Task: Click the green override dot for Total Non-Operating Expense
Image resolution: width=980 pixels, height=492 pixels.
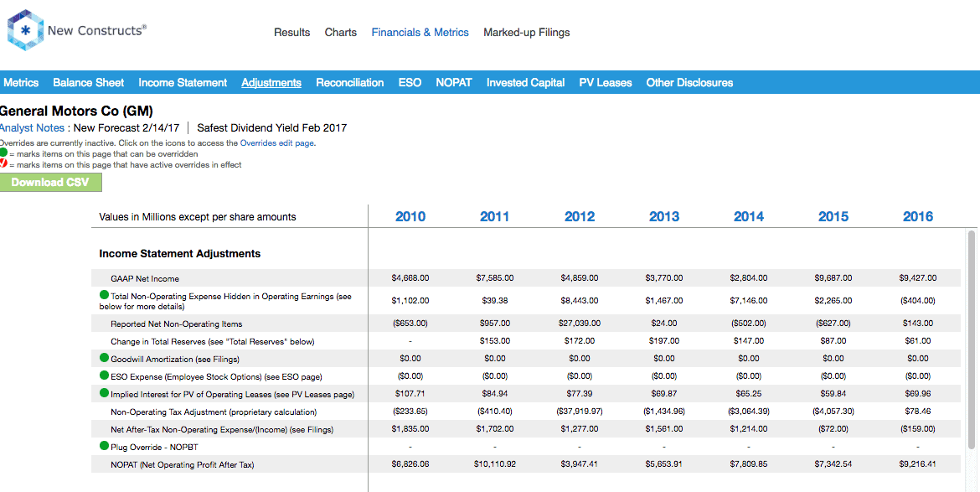Action: coord(105,295)
